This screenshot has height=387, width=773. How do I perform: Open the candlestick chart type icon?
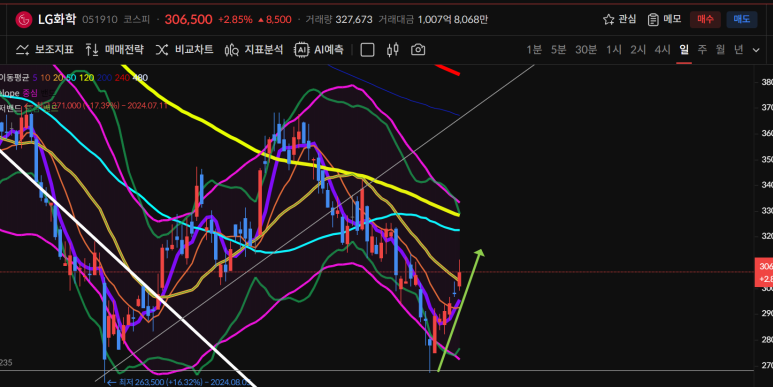tap(392, 50)
